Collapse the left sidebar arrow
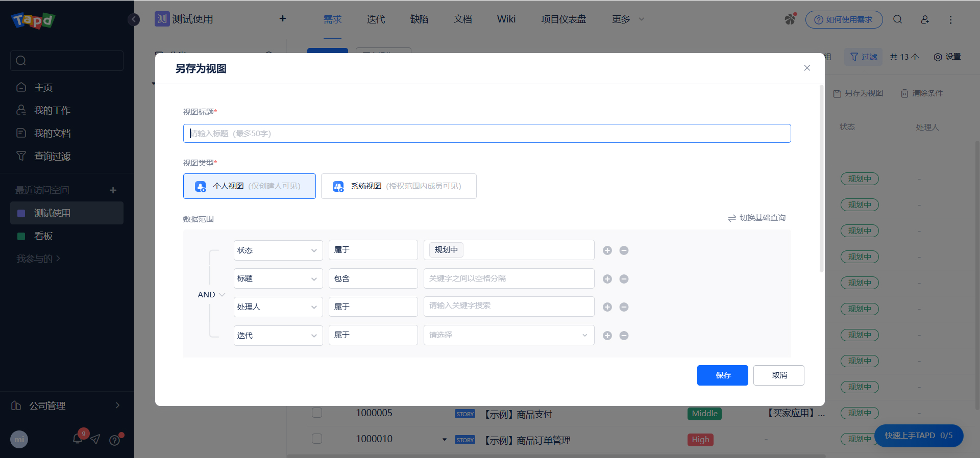980x458 pixels. (x=134, y=19)
